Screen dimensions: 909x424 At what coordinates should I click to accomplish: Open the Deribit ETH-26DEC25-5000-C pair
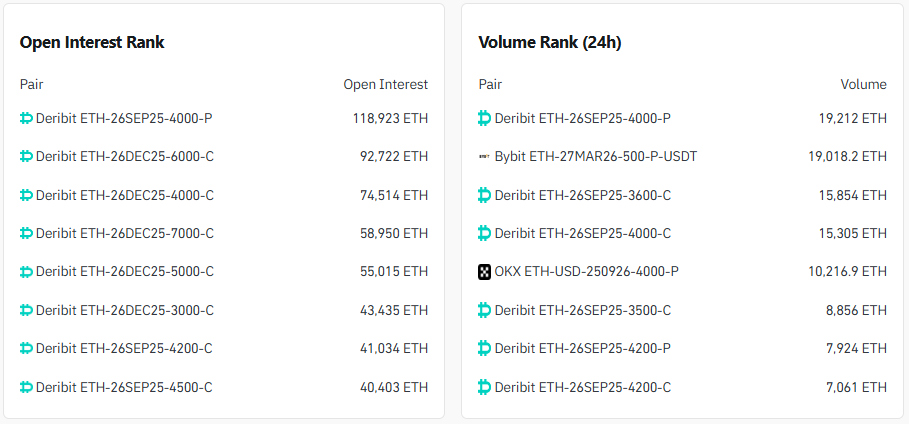(125, 271)
